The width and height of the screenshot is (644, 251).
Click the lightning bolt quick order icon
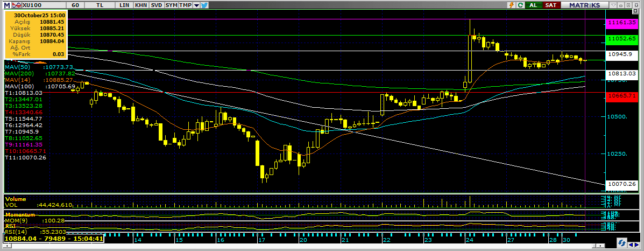point(511,4)
